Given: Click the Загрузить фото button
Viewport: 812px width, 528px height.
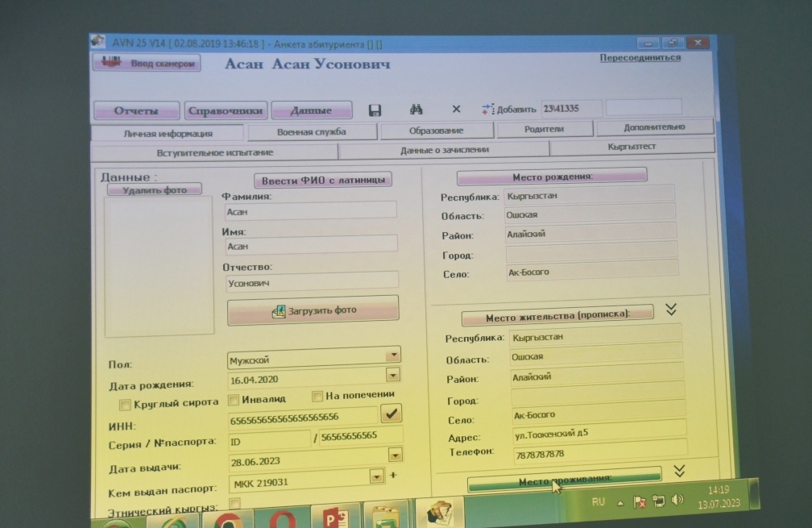Looking at the screenshot, I should [313, 310].
